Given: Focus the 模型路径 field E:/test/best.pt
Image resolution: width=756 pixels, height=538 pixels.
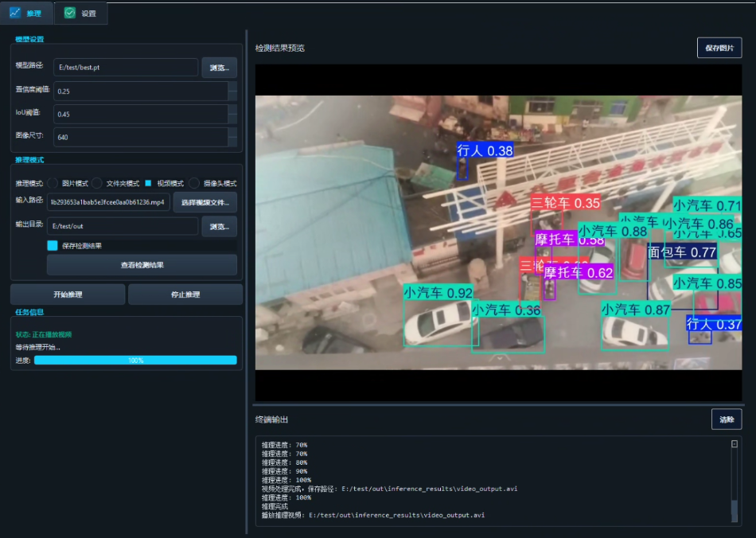Looking at the screenshot, I should (x=126, y=68).
